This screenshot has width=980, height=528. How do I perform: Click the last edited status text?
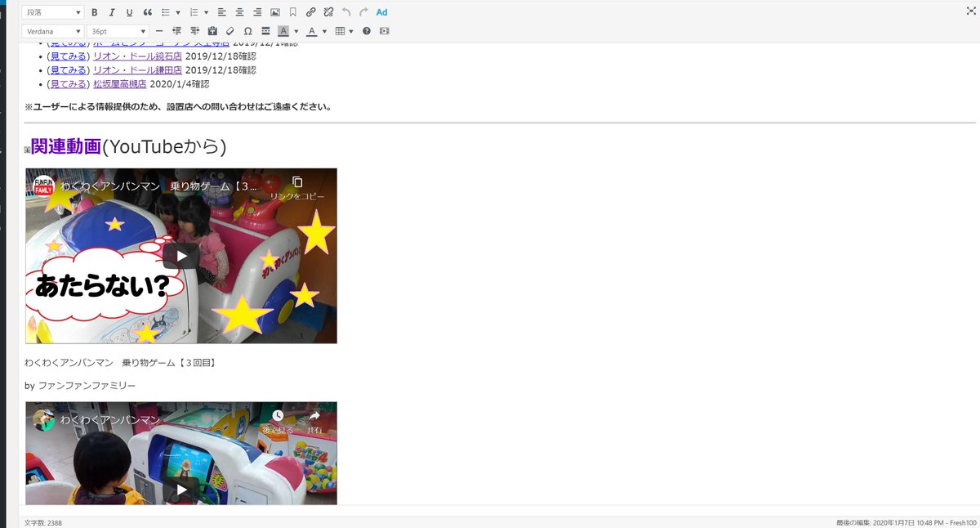coord(906,522)
